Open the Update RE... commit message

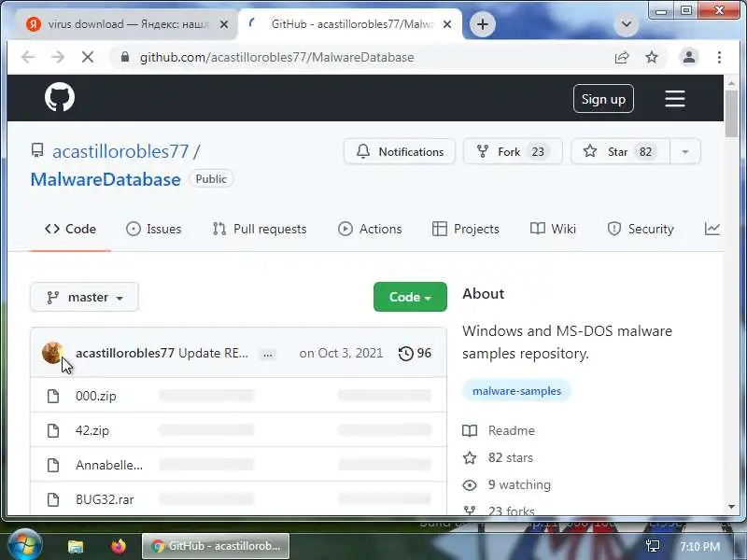pyautogui.click(x=214, y=353)
